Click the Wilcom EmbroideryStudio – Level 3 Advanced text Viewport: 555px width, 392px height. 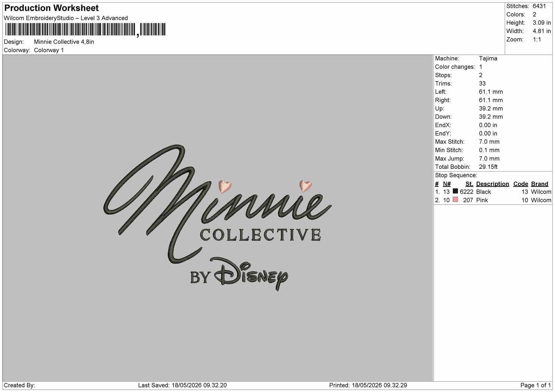click(66, 18)
